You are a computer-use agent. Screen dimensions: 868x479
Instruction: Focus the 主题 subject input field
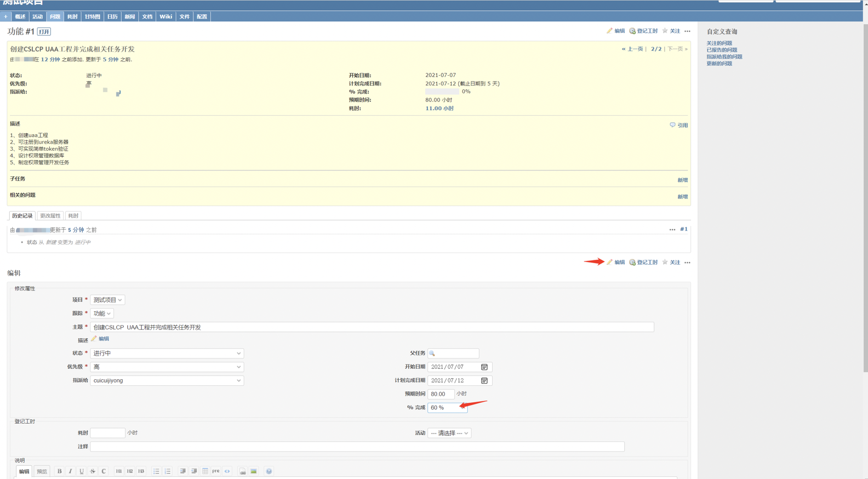372,327
